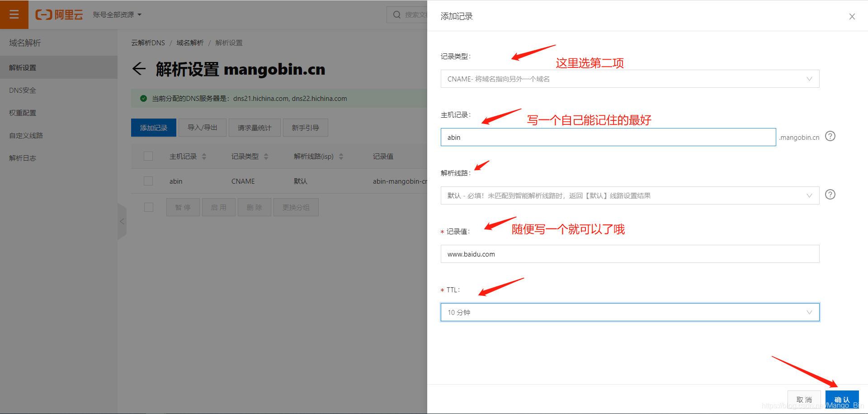Click the Aliyun logo

click(59, 15)
